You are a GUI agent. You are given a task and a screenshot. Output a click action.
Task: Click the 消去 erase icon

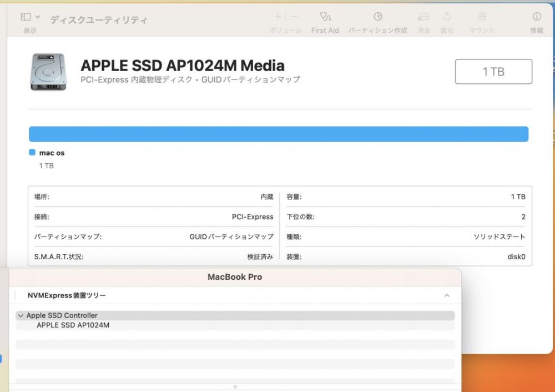pos(423,17)
